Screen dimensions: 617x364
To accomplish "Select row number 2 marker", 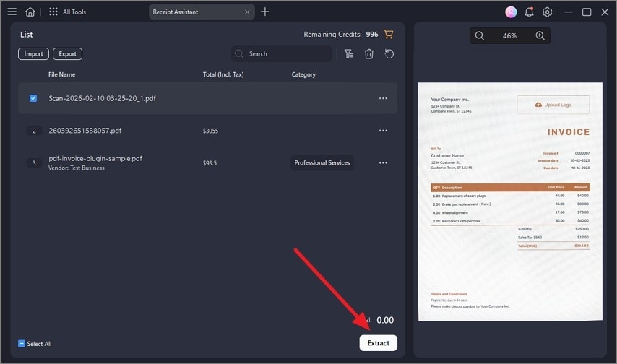I will point(34,131).
